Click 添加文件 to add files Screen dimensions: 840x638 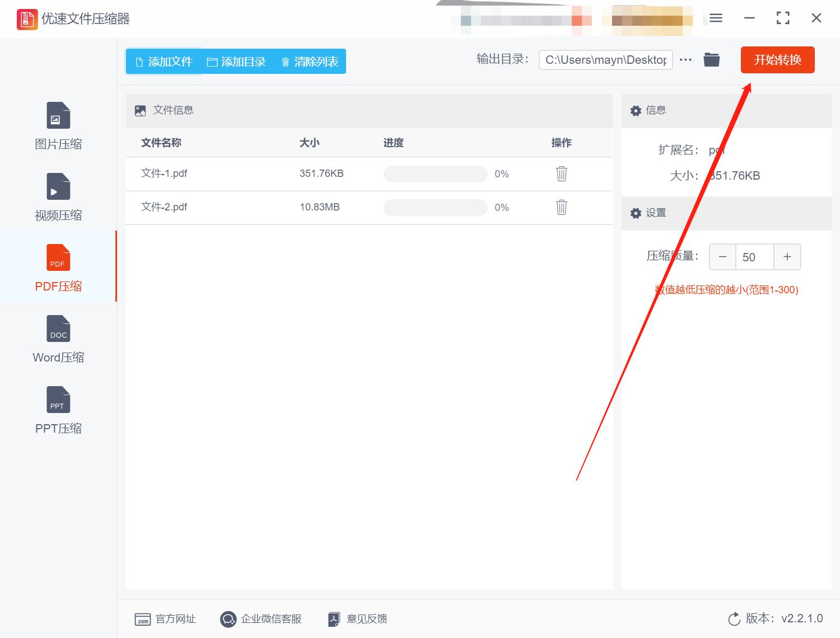[x=163, y=62]
